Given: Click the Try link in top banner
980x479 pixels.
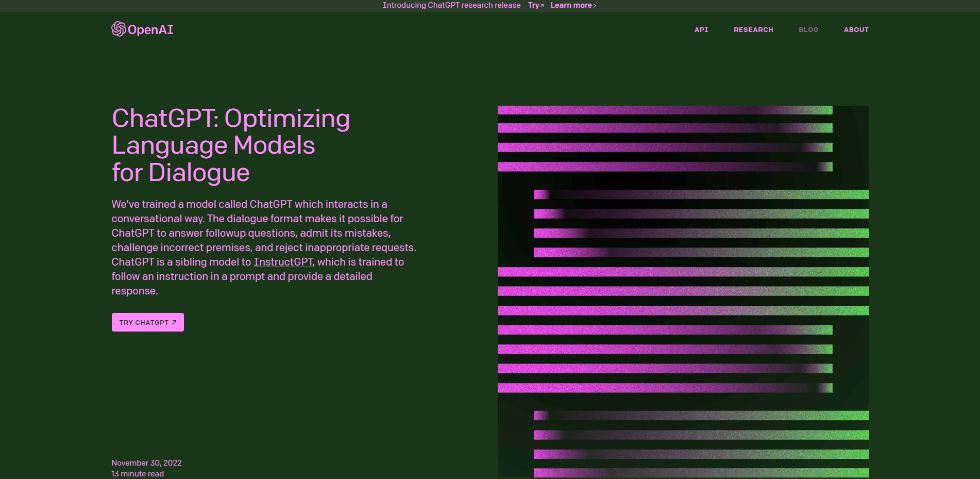Looking at the screenshot, I should (536, 5).
